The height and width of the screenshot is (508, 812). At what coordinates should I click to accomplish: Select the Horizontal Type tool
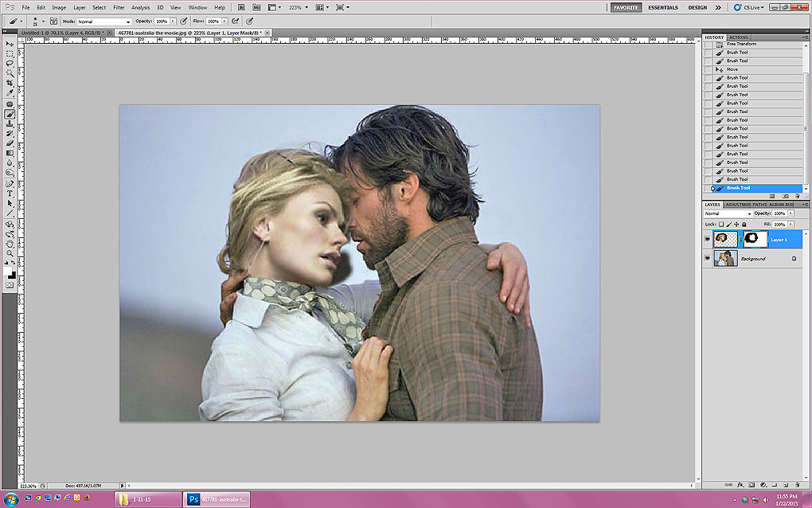tap(10, 193)
